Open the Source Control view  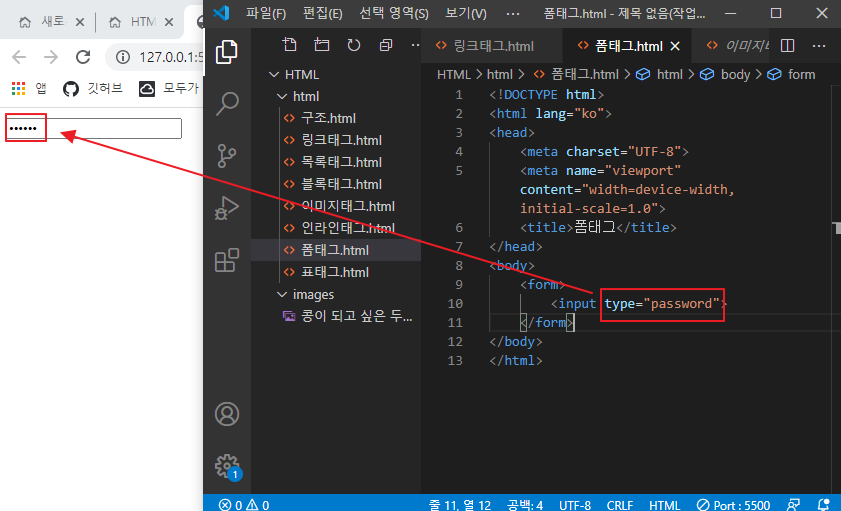[226, 156]
